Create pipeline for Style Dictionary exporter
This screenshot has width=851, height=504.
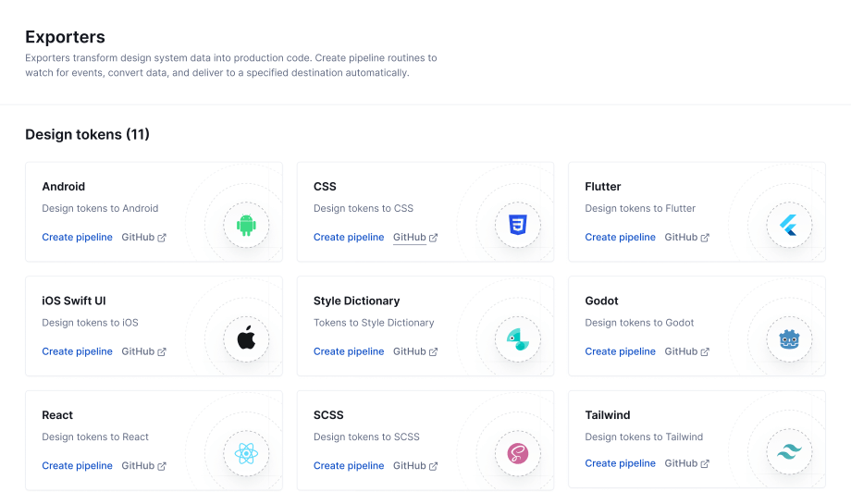coord(349,351)
